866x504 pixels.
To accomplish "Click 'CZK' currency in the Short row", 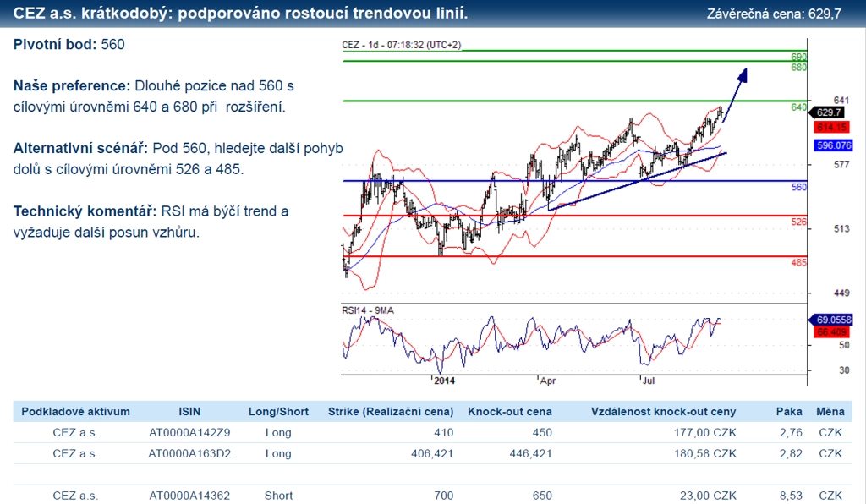I will pyautogui.click(x=830, y=496).
